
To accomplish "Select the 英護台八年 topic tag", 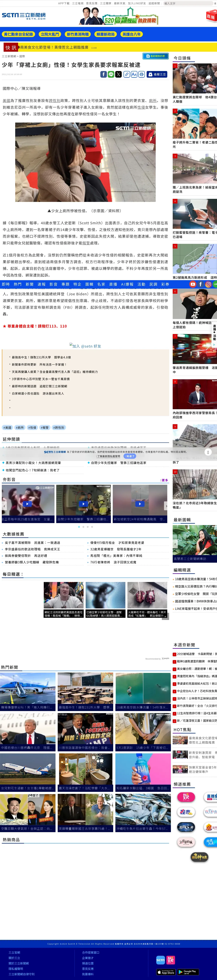I will (x=131, y=34).
